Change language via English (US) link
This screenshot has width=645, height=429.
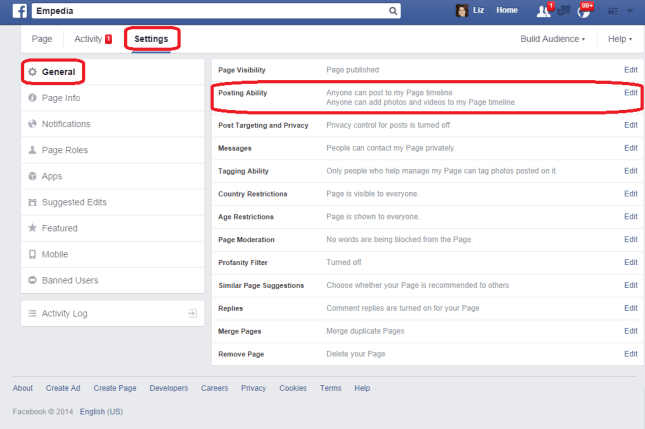point(101,412)
